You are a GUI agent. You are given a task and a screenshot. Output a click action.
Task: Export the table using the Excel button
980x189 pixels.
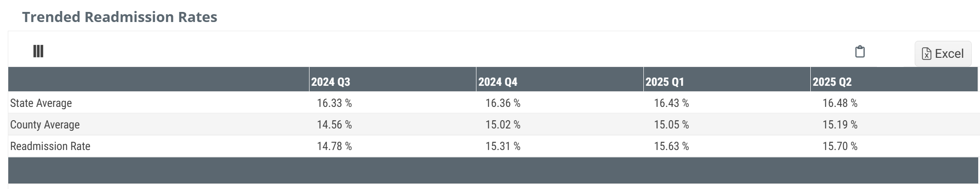[x=943, y=54]
